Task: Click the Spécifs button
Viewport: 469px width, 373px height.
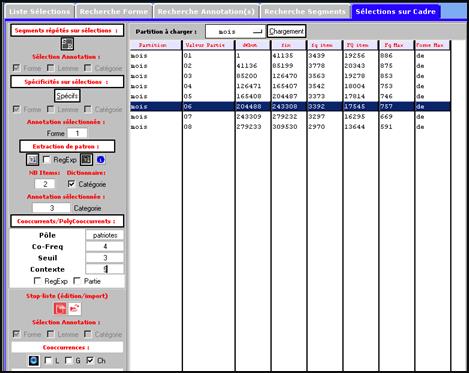Action: pos(67,96)
